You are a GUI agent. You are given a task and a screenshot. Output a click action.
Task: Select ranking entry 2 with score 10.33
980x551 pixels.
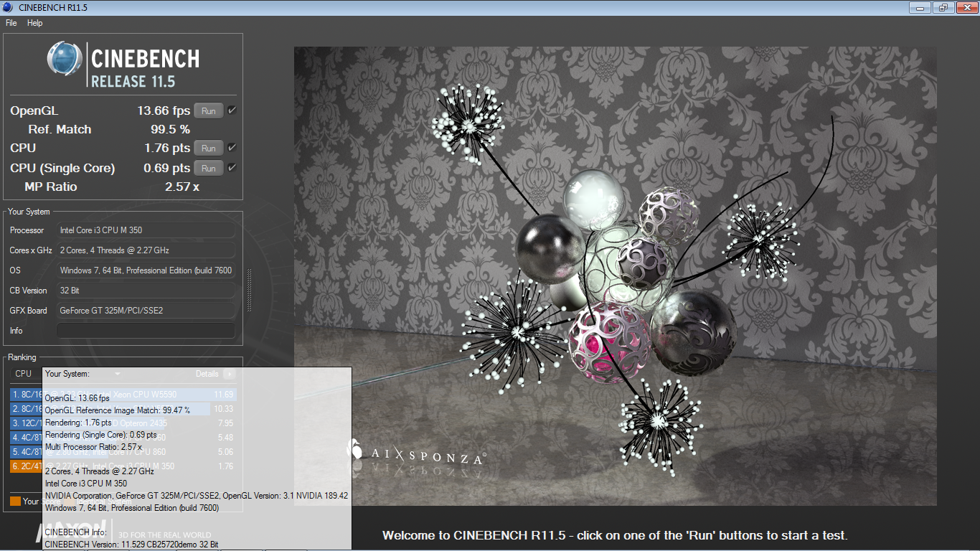click(x=123, y=409)
